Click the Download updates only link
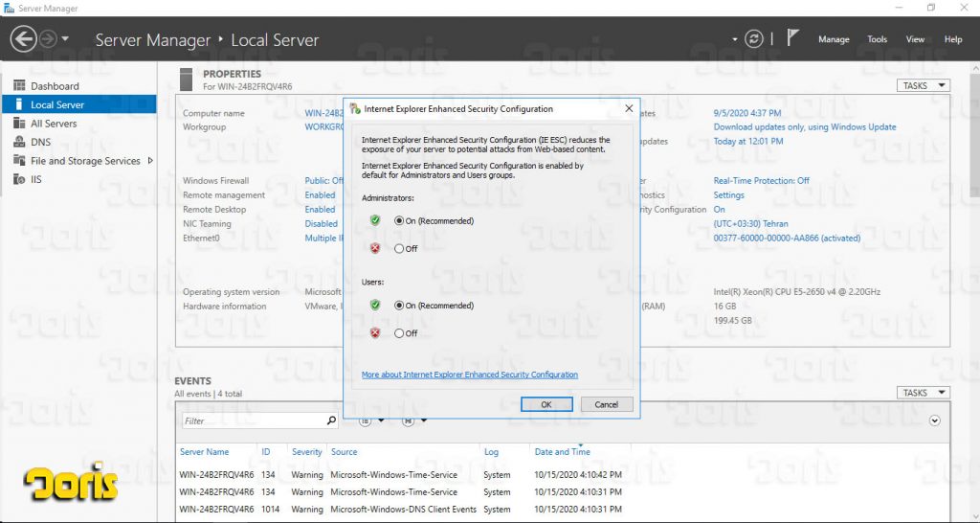The width and height of the screenshot is (980, 523). (805, 126)
